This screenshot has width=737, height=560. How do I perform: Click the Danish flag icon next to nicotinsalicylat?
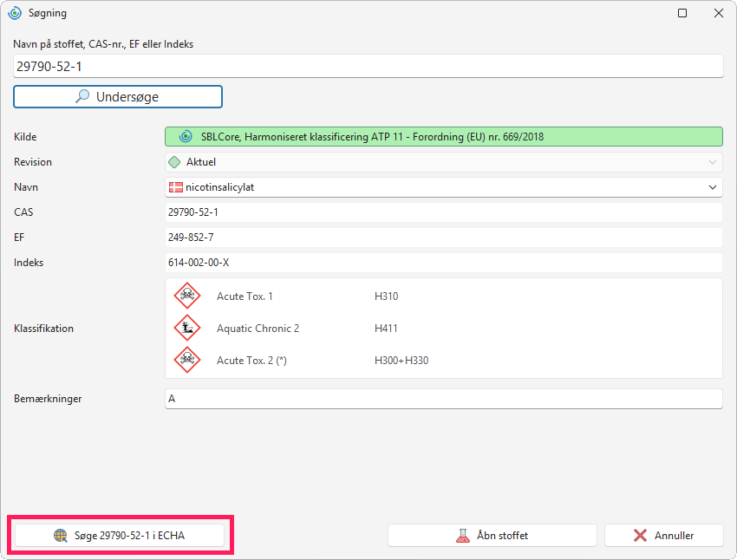[x=176, y=187]
